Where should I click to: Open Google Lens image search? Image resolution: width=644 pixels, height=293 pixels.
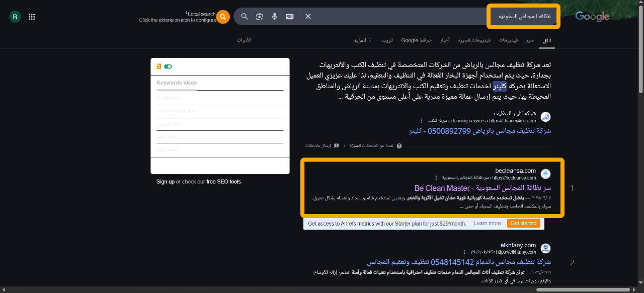pos(260,17)
